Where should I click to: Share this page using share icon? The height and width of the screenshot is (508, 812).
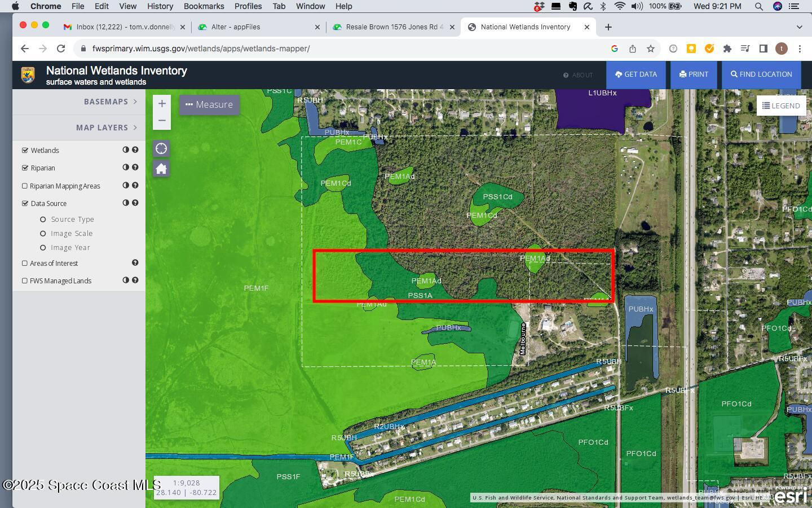click(633, 49)
